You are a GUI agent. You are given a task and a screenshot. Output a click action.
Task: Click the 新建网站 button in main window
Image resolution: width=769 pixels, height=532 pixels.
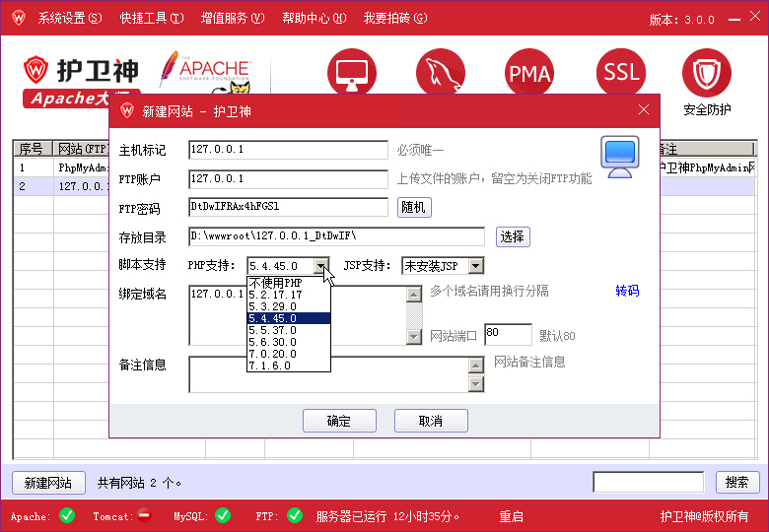point(48,483)
